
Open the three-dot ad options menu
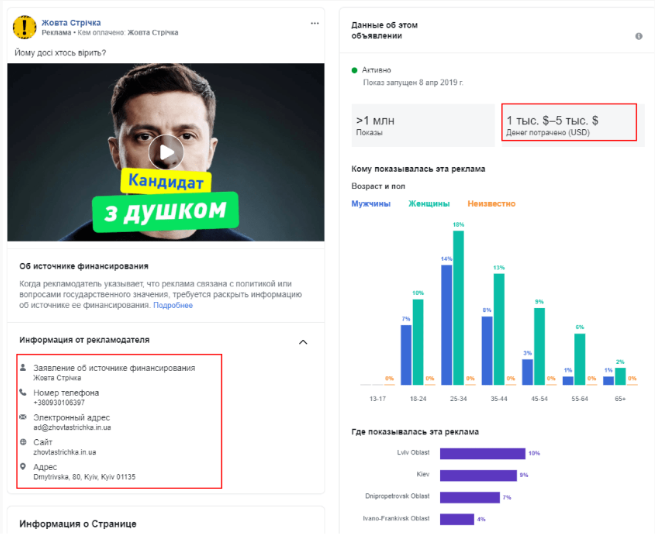point(315,23)
